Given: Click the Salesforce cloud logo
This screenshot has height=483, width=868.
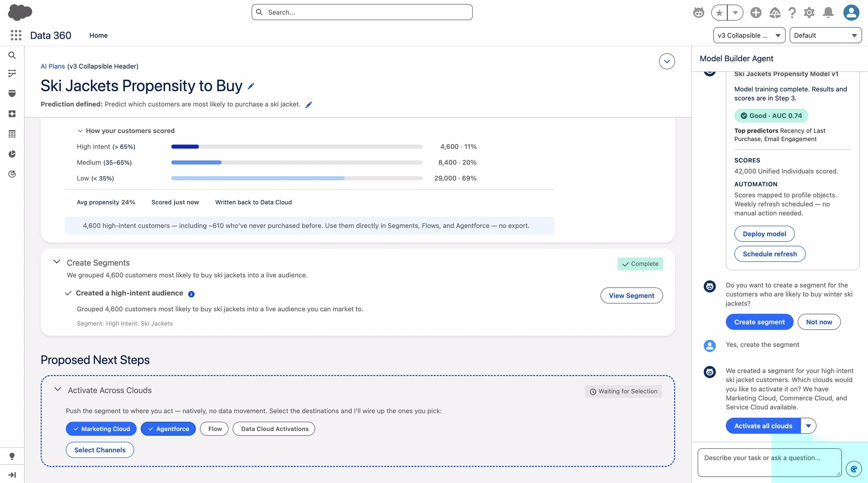Looking at the screenshot, I should point(20,12).
